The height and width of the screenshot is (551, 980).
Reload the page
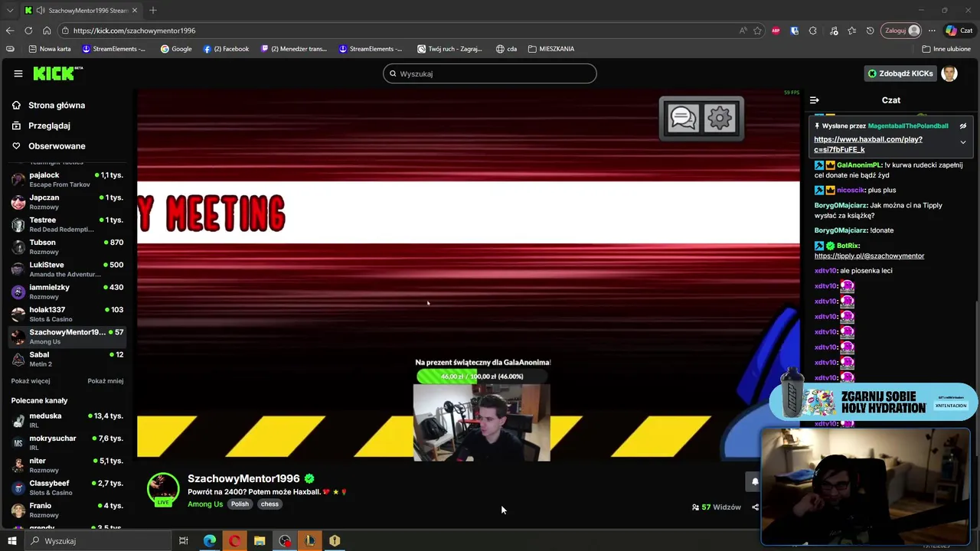click(28, 31)
